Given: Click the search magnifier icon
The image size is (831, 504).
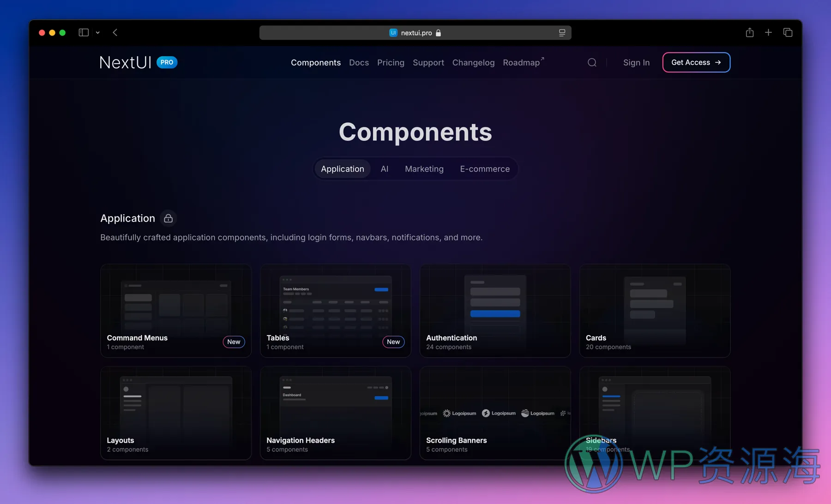Looking at the screenshot, I should pos(592,62).
